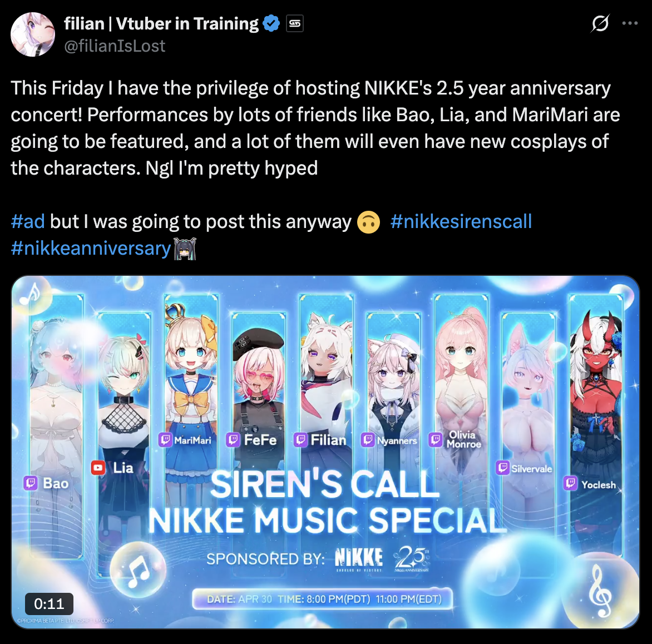
Task: Play the Siren's Call video thumbnail
Action: [x=325, y=452]
